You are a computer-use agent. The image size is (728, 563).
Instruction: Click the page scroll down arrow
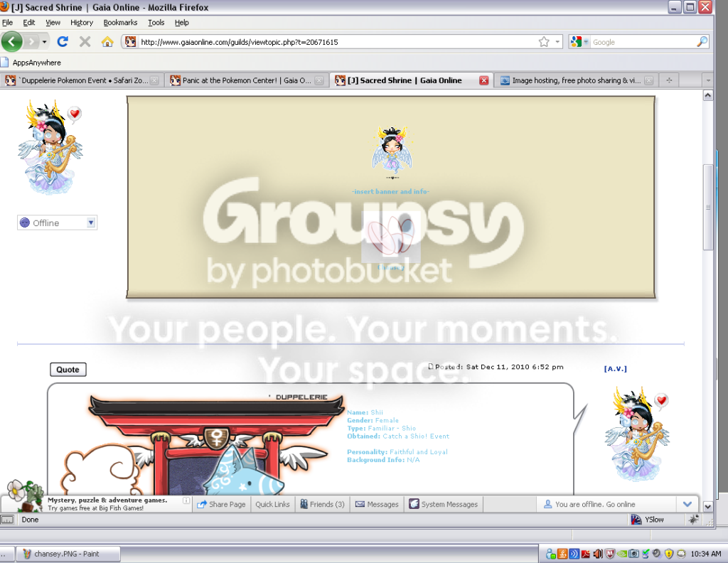[x=708, y=506]
